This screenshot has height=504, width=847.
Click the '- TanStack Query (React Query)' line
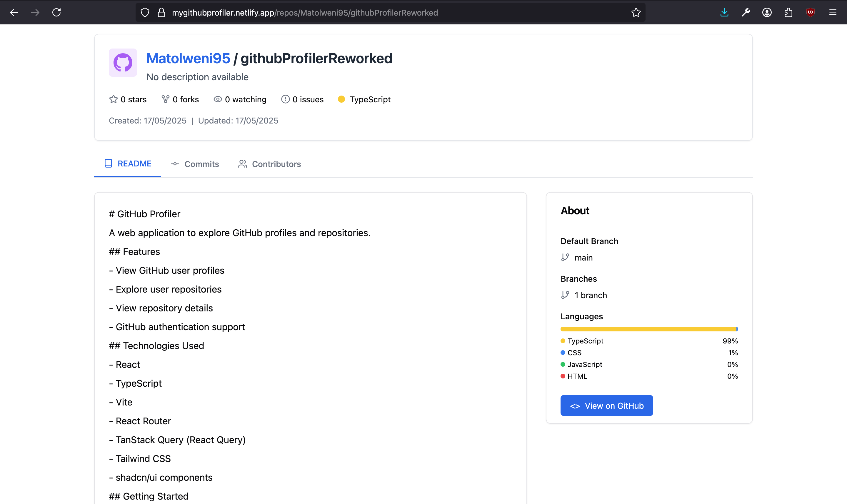point(177,440)
